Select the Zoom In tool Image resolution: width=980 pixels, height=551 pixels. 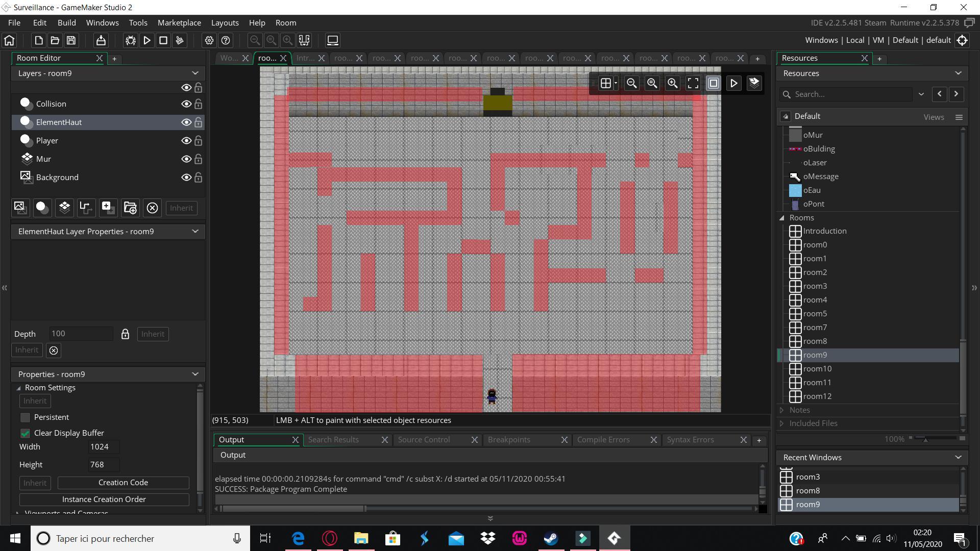pos(672,83)
